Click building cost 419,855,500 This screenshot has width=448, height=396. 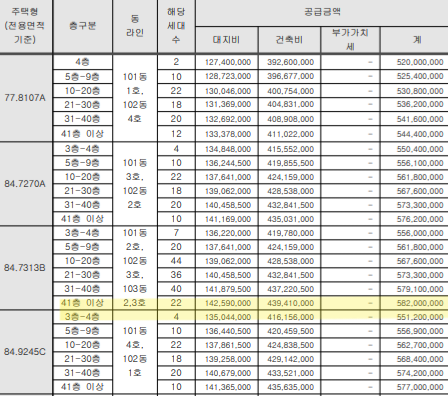(291, 163)
